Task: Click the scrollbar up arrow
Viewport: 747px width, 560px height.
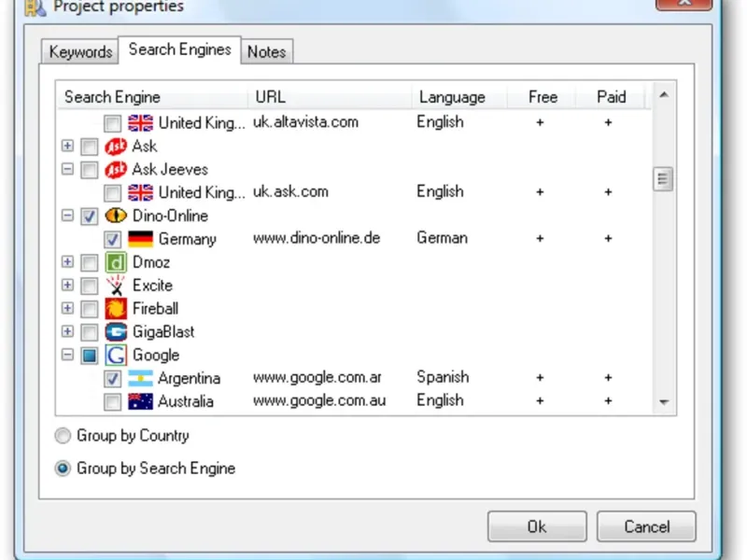Action: (x=664, y=95)
